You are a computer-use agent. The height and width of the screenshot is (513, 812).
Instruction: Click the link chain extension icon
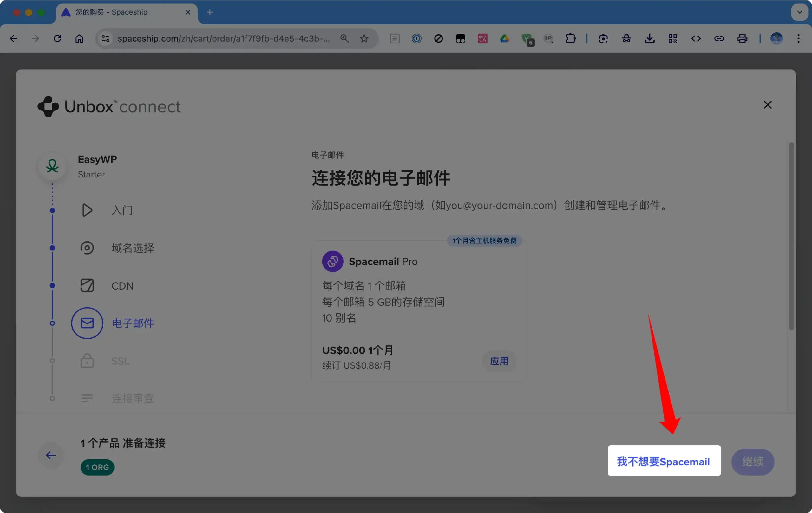pyautogui.click(x=719, y=38)
